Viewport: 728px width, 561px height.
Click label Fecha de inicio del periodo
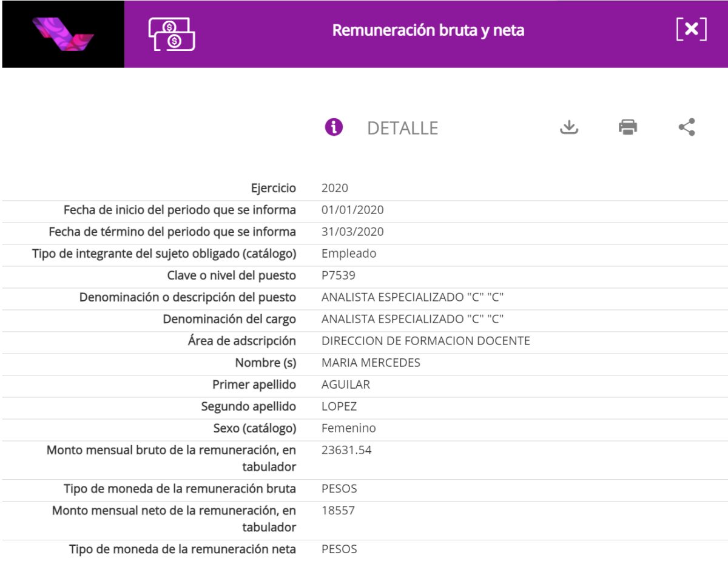180,210
